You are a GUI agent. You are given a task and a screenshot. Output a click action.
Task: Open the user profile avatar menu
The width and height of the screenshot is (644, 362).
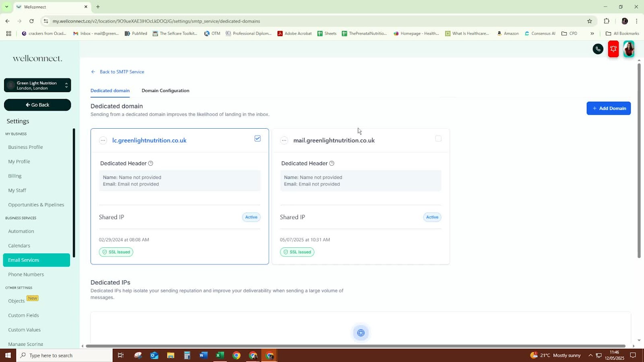pos(629,49)
